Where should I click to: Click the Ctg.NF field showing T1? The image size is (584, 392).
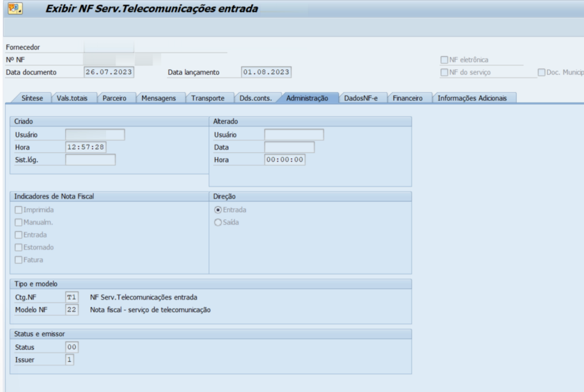point(72,298)
